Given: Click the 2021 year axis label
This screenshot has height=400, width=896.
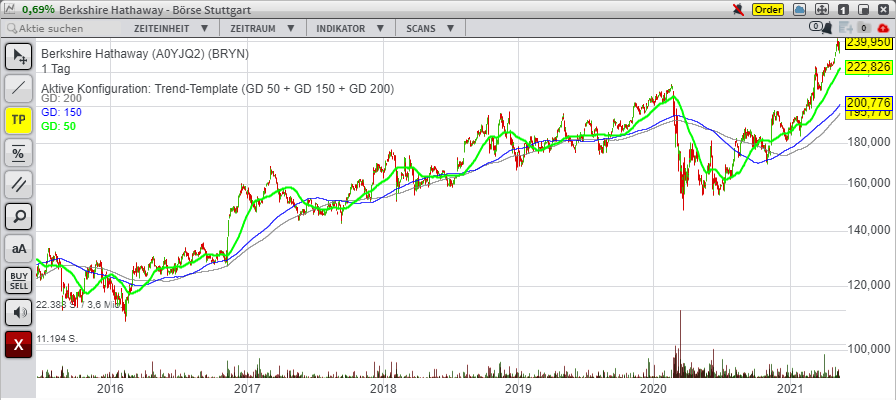Looking at the screenshot, I should (790, 389).
